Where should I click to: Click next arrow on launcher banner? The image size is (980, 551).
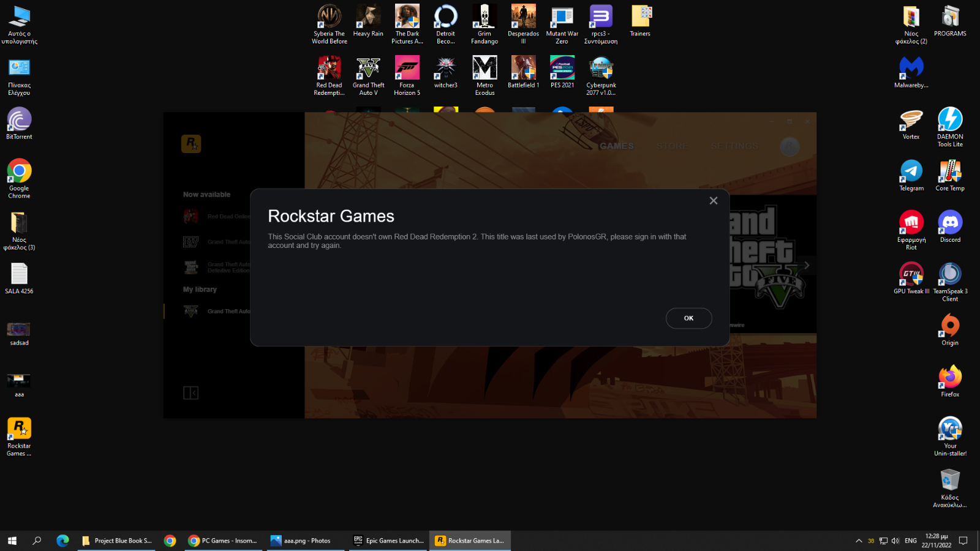click(807, 265)
